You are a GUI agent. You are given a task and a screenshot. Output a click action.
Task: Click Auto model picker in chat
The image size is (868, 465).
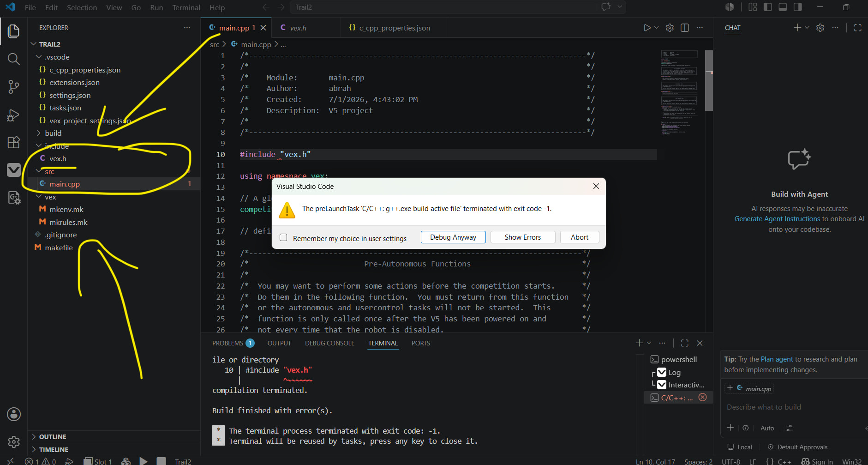coord(767,428)
